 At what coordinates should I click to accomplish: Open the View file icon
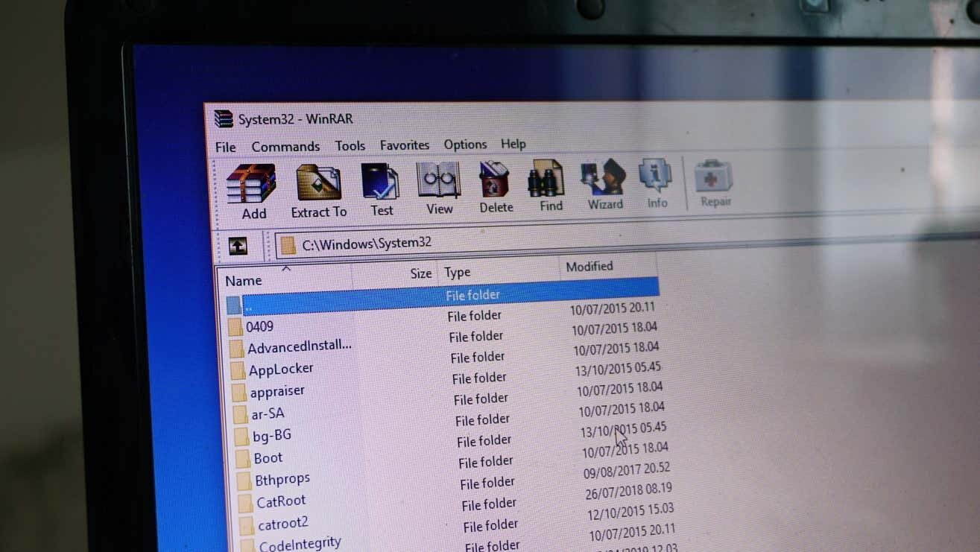(438, 180)
